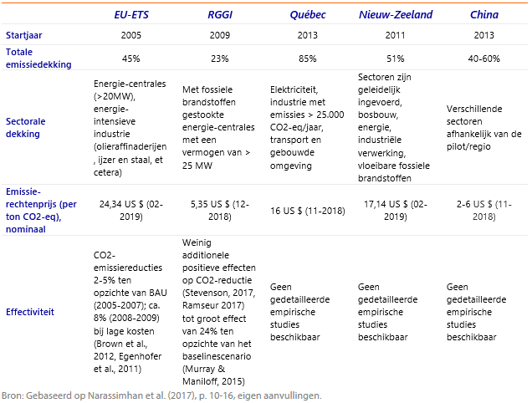Image resolution: width=532 pixels, height=403 pixels.
Task: Select the Nieuw-Zeeland column header
Action: [396, 15]
